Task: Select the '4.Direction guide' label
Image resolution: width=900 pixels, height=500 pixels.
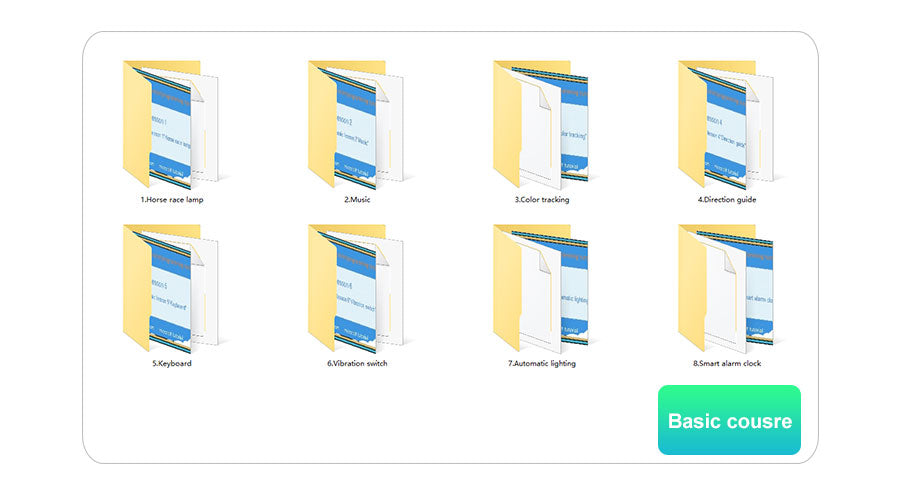Action: pos(727,200)
